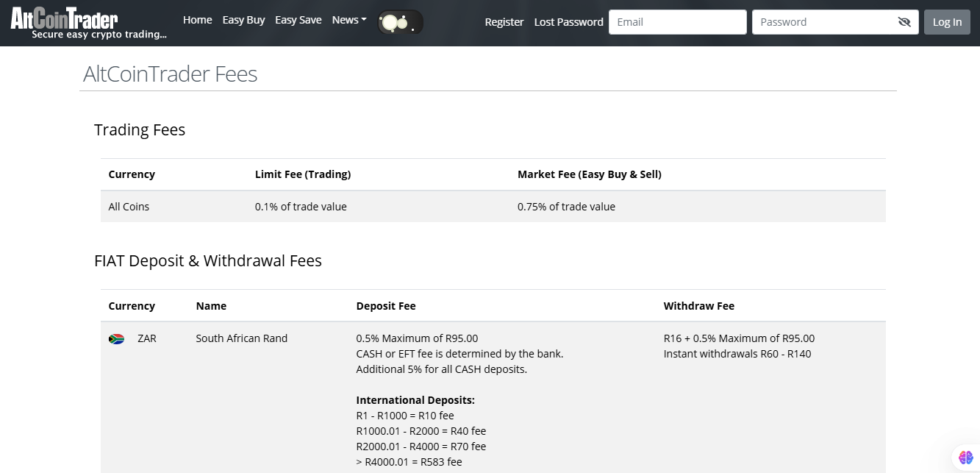Select the R16 + 0.5% withdraw fee text
Image resolution: width=980 pixels, height=473 pixels.
[739, 338]
